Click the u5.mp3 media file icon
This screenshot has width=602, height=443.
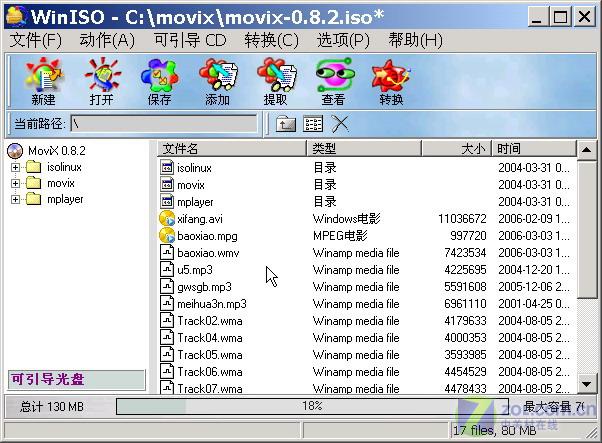167,269
